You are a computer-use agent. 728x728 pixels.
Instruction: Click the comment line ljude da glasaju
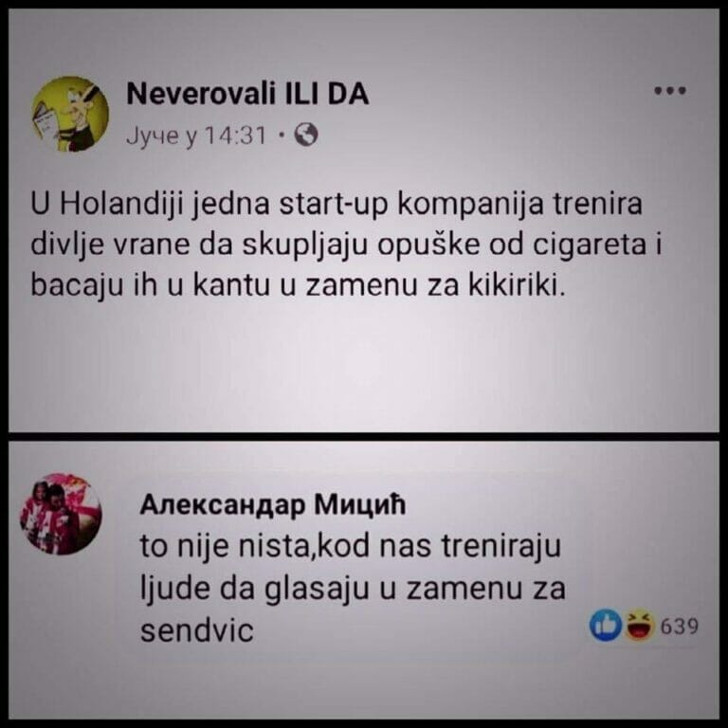click(x=353, y=590)
